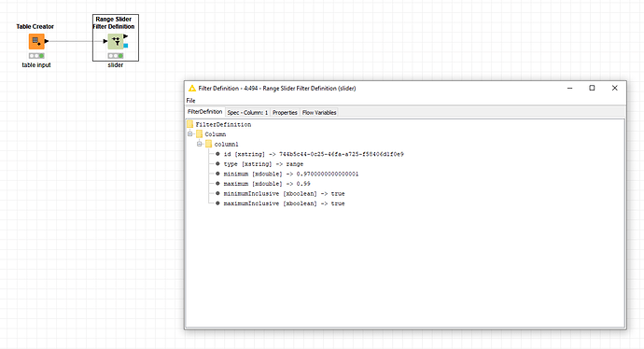Click the 'Table Creator' node title text
The height and width of the screenshot is (349, 644).
(x=35, y=26)
